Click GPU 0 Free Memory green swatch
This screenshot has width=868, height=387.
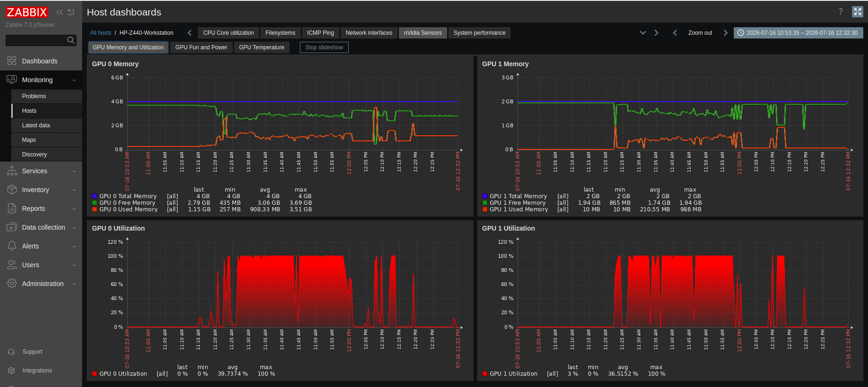[95, 203]
